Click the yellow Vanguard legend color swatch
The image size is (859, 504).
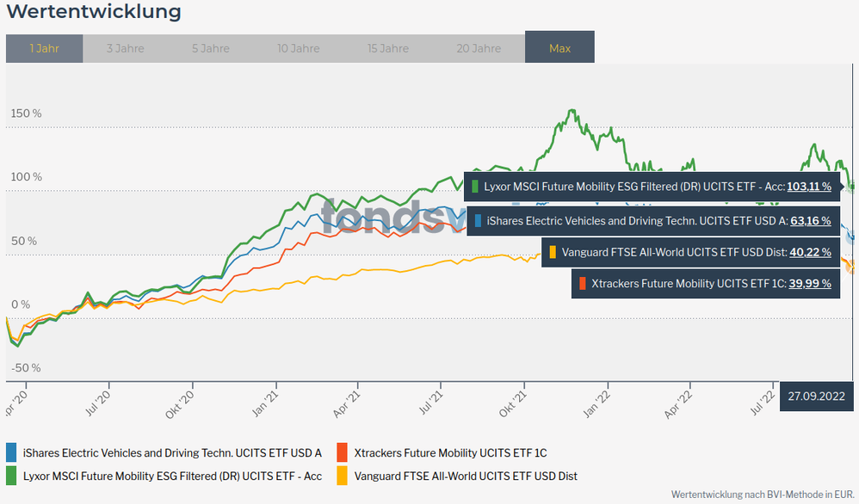coord(343,475)
